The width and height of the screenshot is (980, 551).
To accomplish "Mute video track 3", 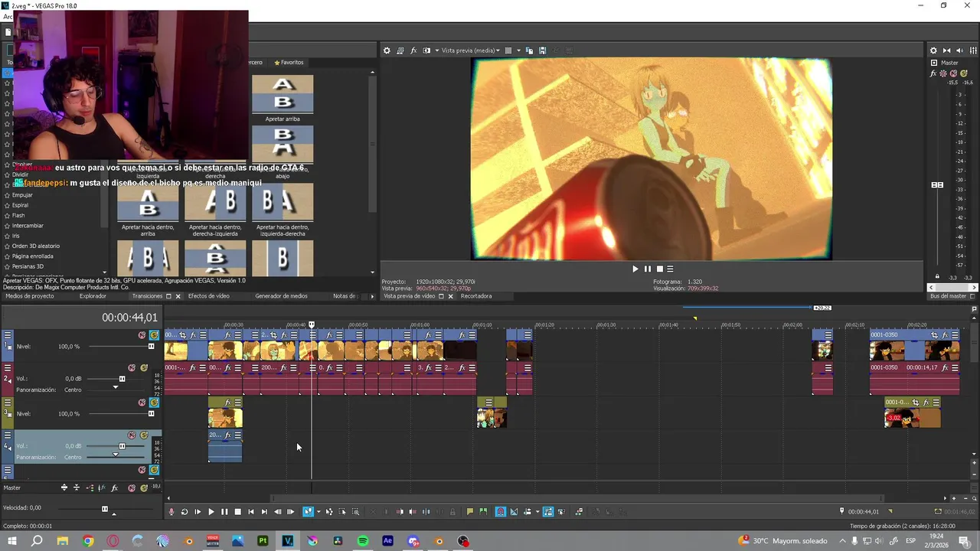I will coord(142,403).
